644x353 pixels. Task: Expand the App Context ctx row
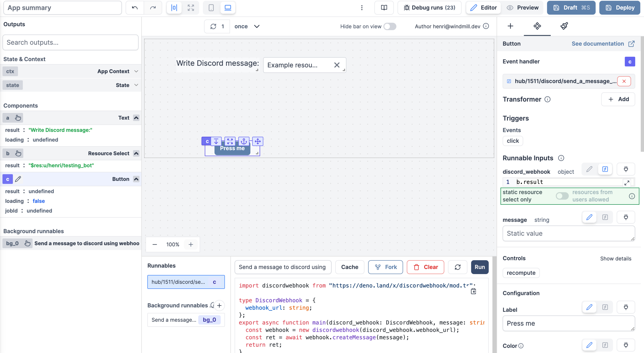click(136, 71)
